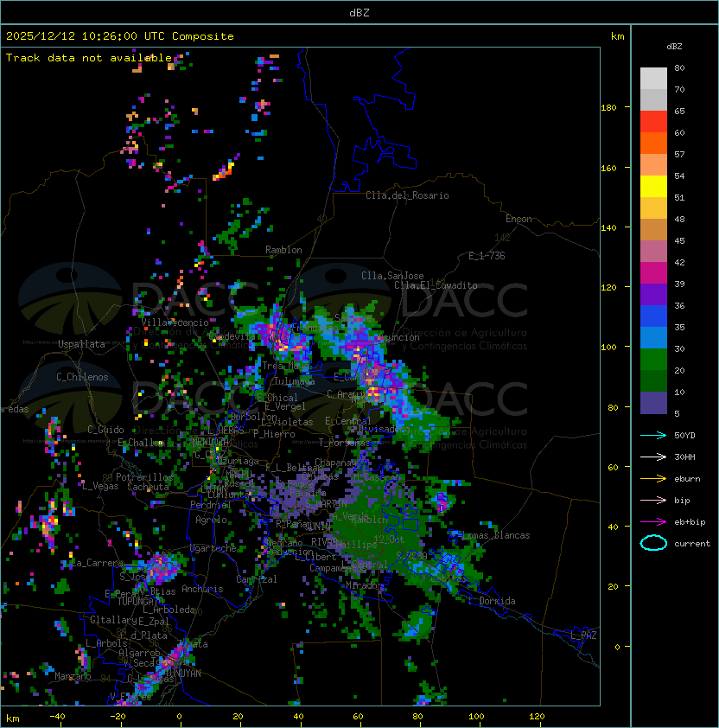Image resolution: width=719 pixels, height=728 pixels.
Task: Click the 'Lomas_Blancas' map label
Action: click(495, 535)
